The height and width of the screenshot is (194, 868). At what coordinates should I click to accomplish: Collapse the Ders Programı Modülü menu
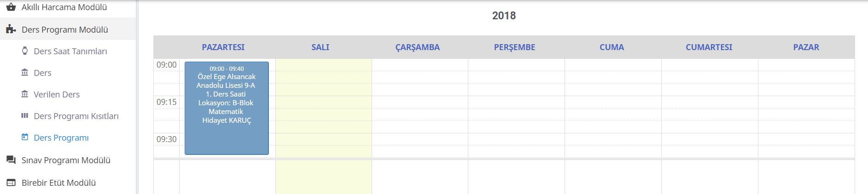[68, 29]
